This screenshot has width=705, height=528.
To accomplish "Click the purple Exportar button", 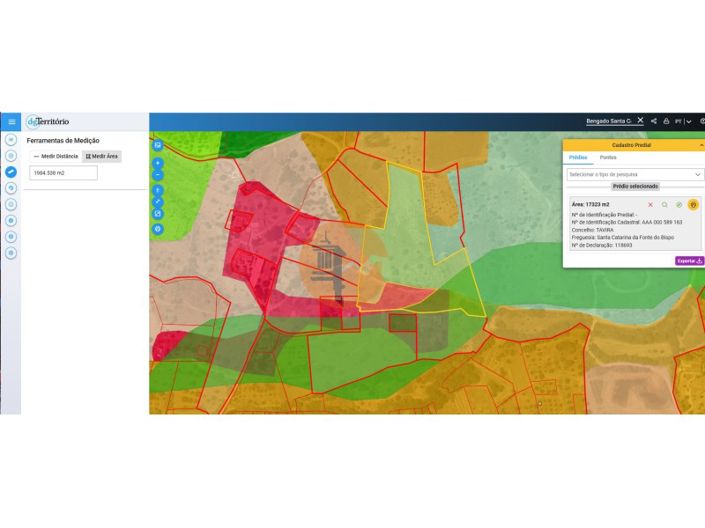I will (689, 261).
